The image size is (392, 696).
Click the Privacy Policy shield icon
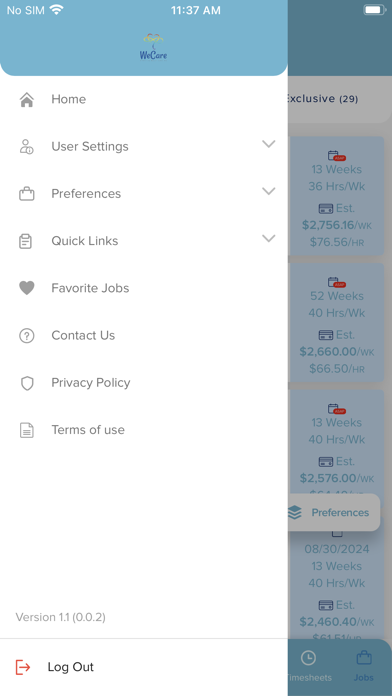tap(27, 383)
